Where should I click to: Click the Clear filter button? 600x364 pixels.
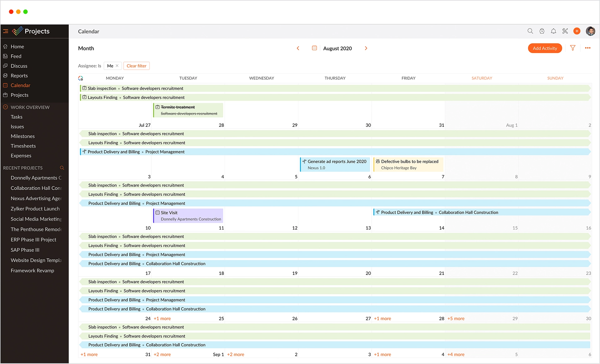pos(136,66)
